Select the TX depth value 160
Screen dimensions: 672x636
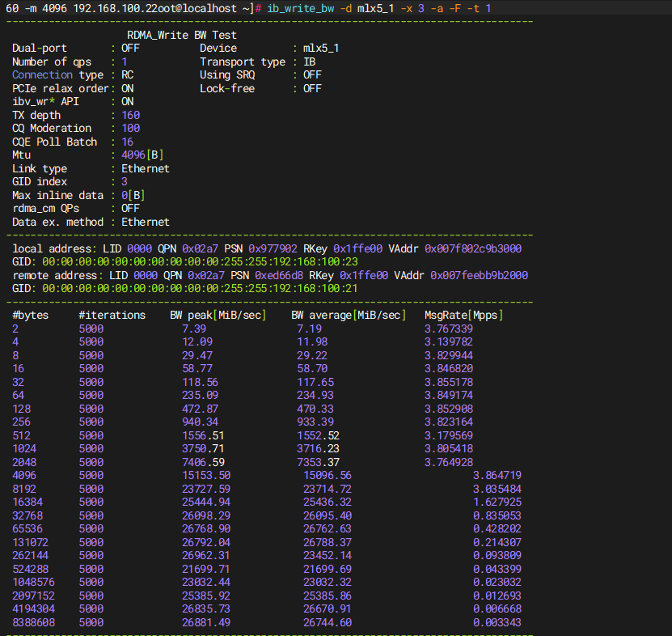[130, 115]
